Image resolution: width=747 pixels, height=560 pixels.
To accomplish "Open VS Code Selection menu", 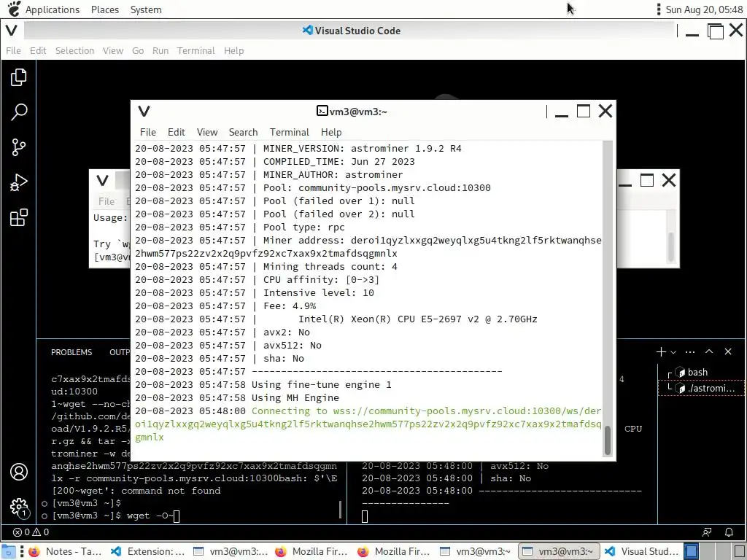I will [x=75, y=50].
